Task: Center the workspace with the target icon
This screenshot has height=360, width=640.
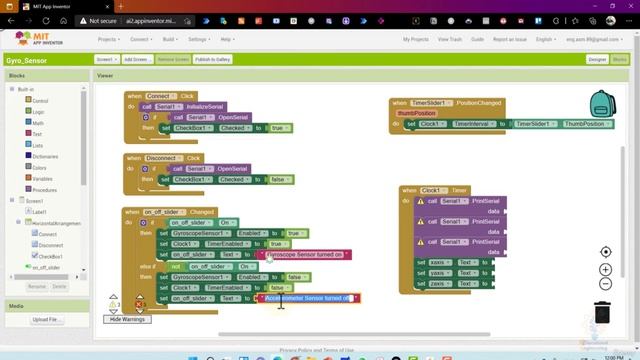Action: point(606,252)
